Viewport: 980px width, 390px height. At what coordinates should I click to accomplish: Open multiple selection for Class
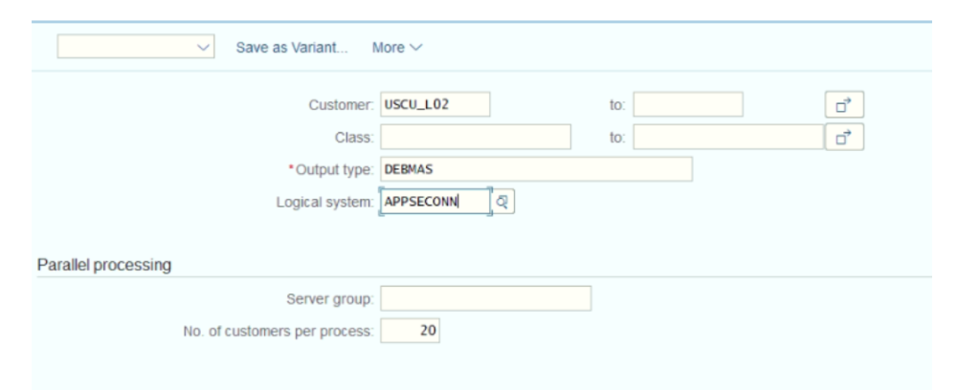point(844,138)
